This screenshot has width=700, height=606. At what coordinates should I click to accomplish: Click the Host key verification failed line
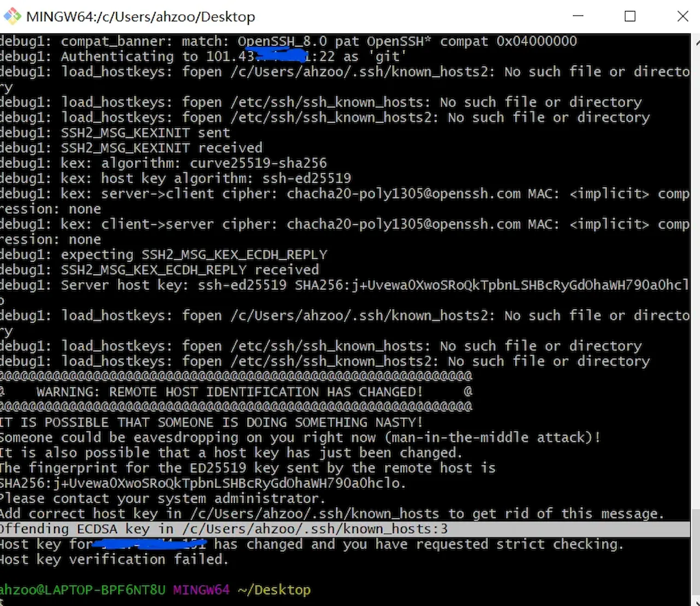pyautogui.click(x=114, y=560)
